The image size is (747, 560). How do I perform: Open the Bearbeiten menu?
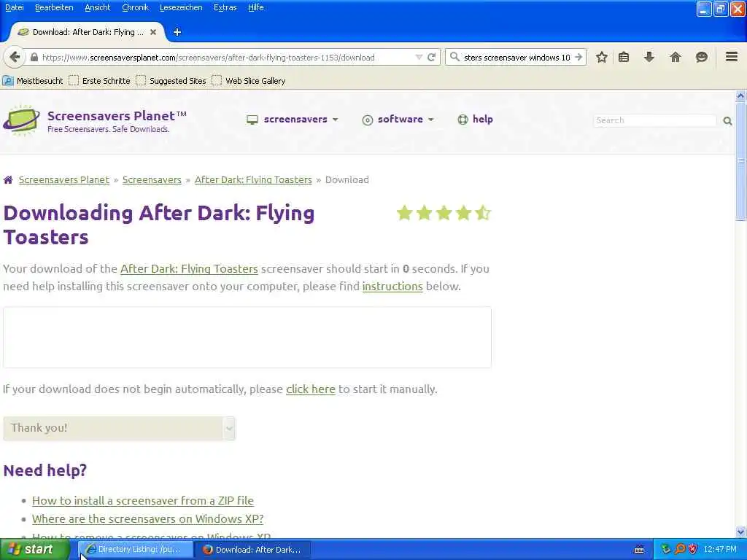(x=54, y=7)
